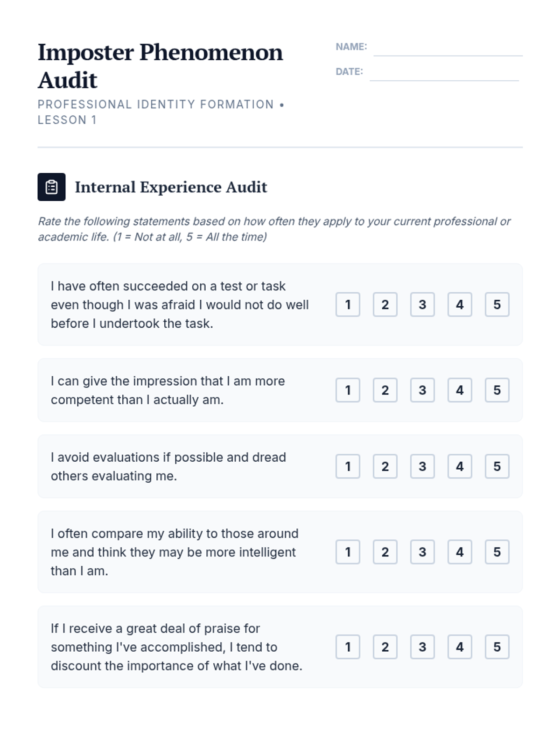
Task: Click the Date input line
Action: click(444, 73)
